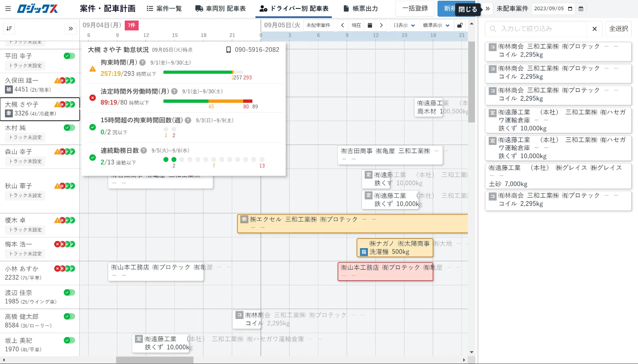Click the calendar icon beside 2023/09/05 field

tap(581, 9)
